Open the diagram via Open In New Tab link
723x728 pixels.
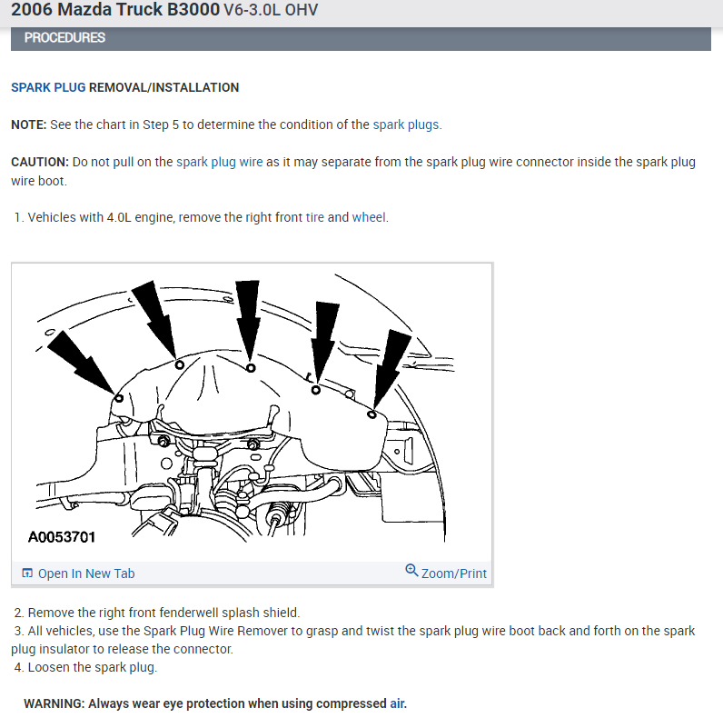86,573
